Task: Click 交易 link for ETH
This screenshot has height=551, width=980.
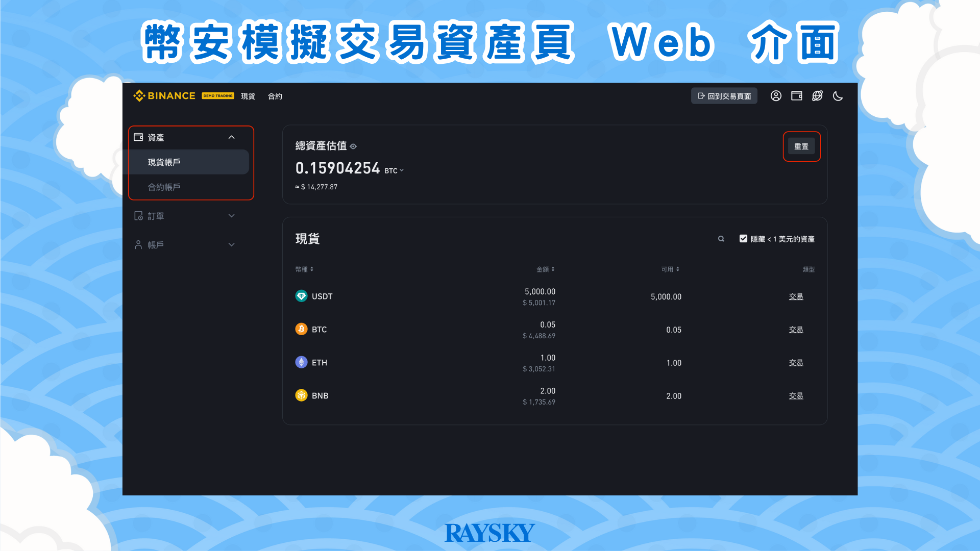Action: point(796,363)
